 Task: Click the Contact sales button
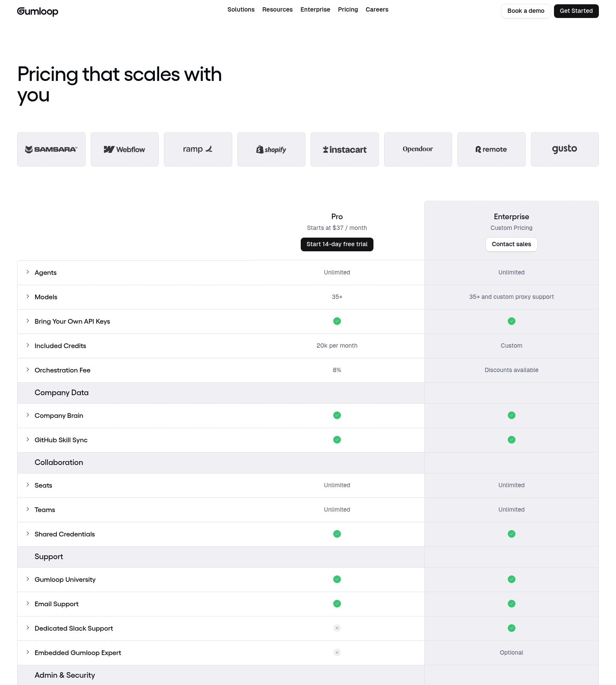pyautogui.click(x=512, y=244)
